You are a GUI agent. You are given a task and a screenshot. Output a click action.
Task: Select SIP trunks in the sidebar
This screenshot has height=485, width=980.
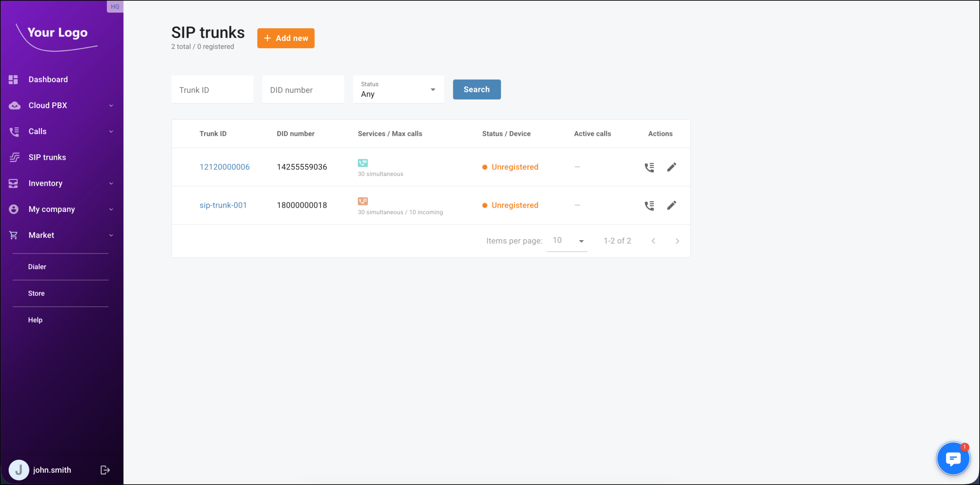point(47,157)
